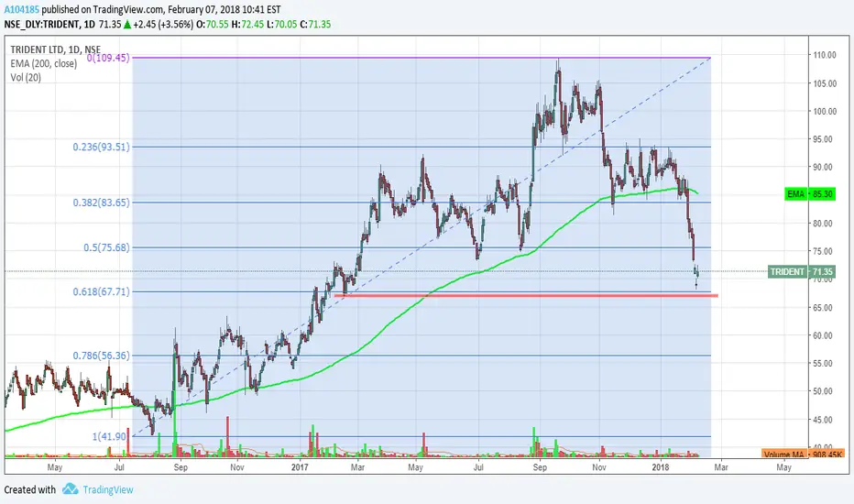854x504 pixels.
Task: Click the 2017 label on time axis
Action: tap(300, 467)
